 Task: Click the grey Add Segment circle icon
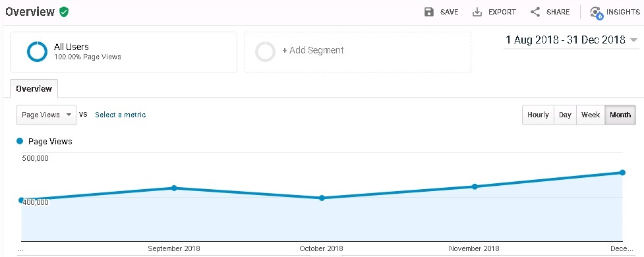265,52
